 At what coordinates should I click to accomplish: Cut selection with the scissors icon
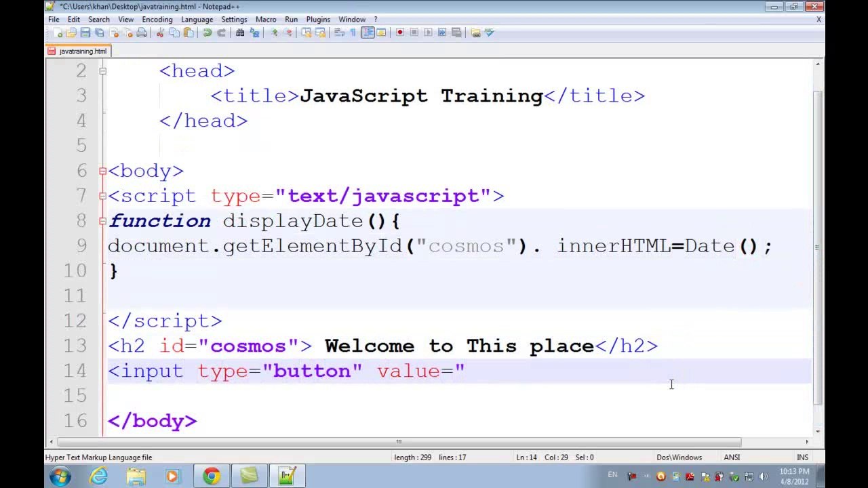point(160,33)
